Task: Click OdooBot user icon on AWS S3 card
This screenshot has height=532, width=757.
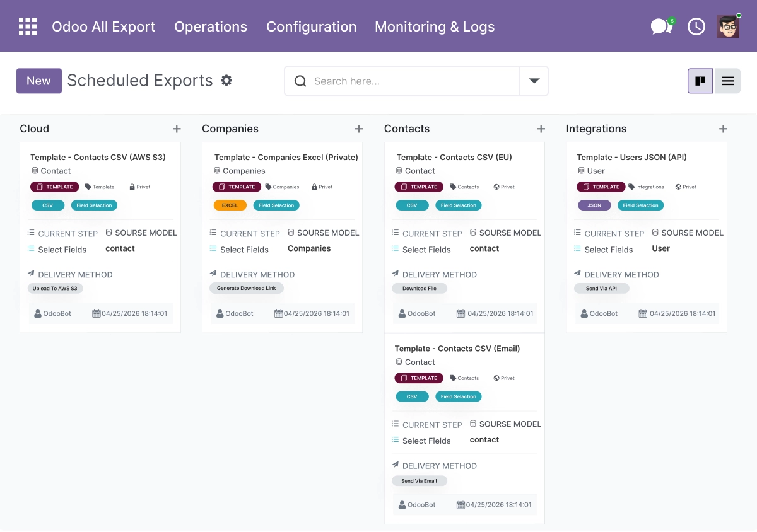Action: point(38,313)
